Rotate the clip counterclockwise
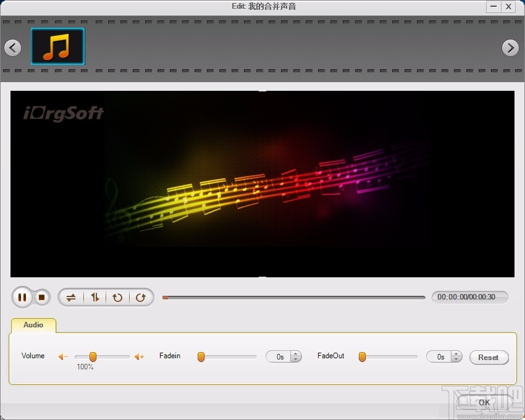The image size is (525, 420). click(118, 297)
